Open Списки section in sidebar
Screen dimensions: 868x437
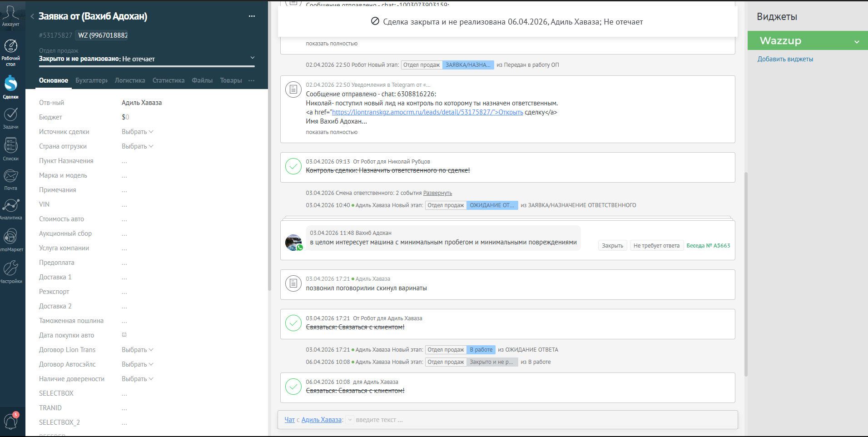[10, 149]
